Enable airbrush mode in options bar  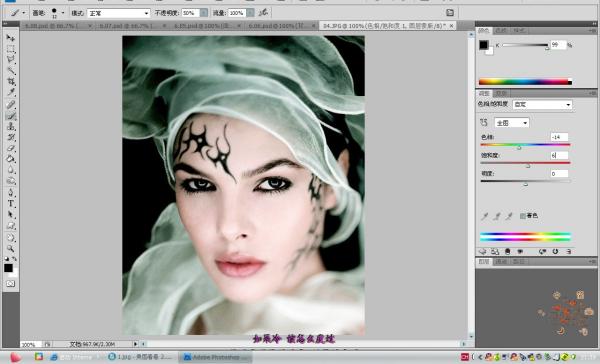click(x=263, y=13)
